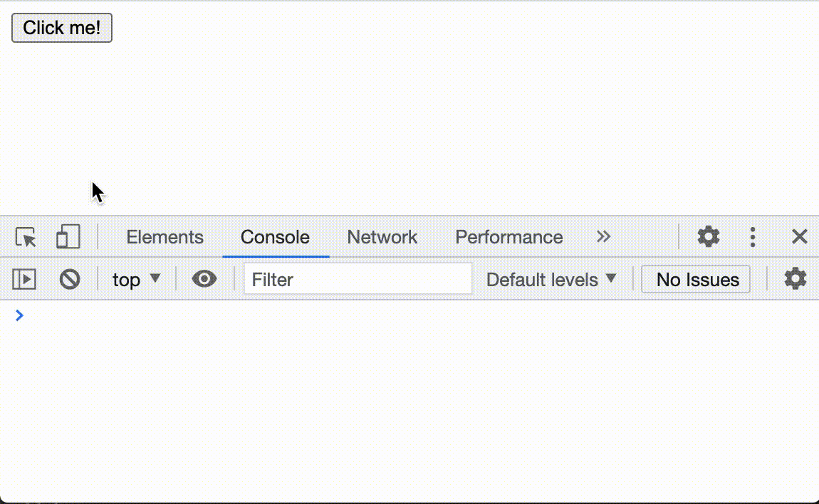Create a live expression with the eye icon

[204, 279]
